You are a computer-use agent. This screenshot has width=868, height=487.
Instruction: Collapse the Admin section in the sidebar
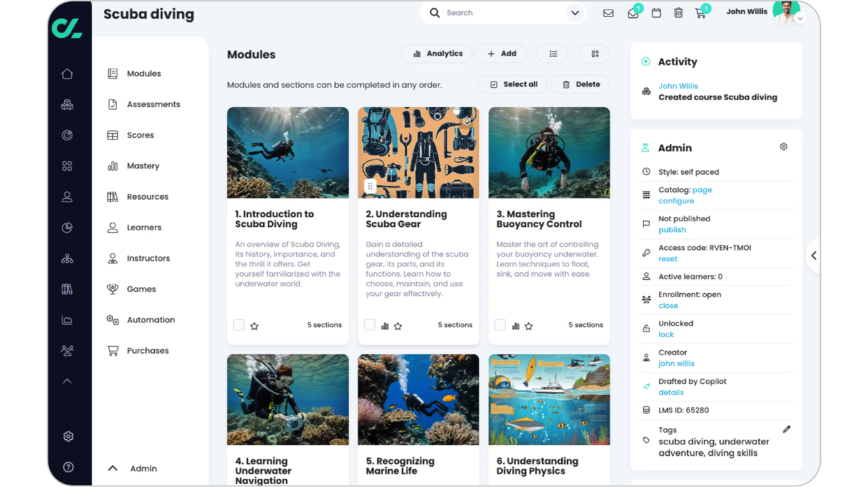pyautogui.click(x=112, y=468)
